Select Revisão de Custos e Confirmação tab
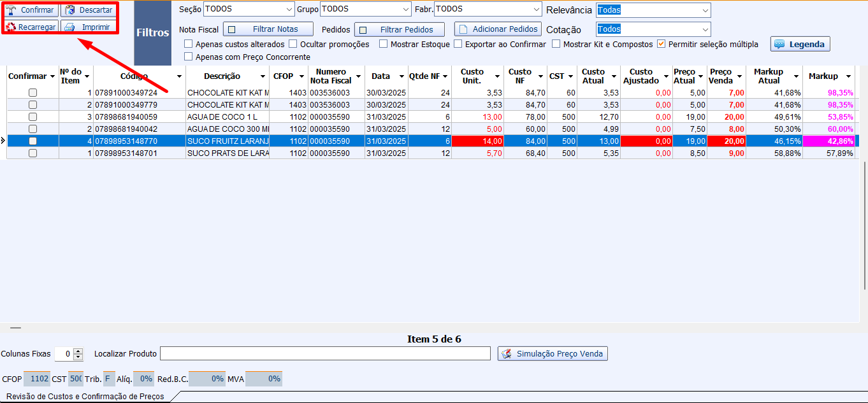 (85, 397)
